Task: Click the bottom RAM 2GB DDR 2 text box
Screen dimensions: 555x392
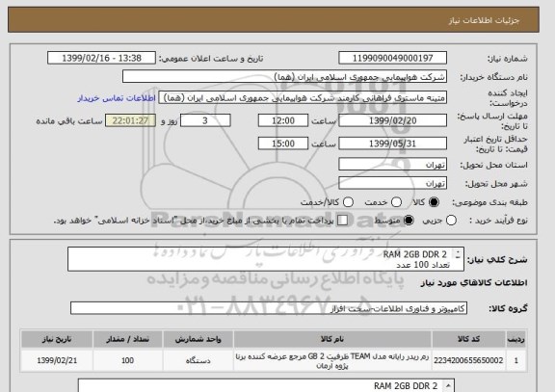Action: [266, 385]
